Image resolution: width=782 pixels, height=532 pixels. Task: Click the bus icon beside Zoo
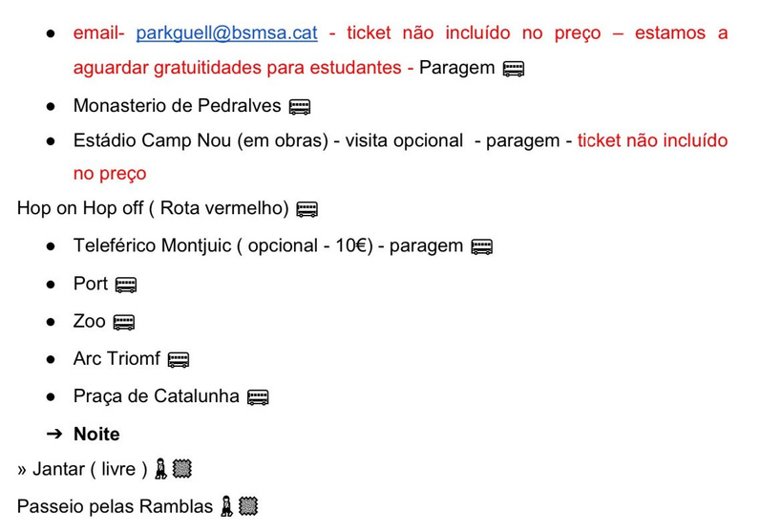tap(124, 323)
